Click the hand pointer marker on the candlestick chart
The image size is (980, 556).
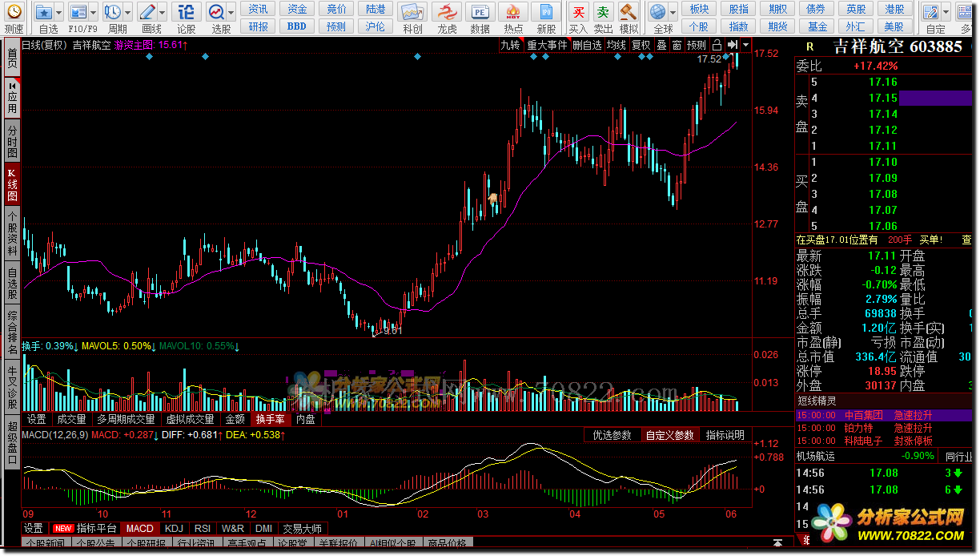[495, 198]
